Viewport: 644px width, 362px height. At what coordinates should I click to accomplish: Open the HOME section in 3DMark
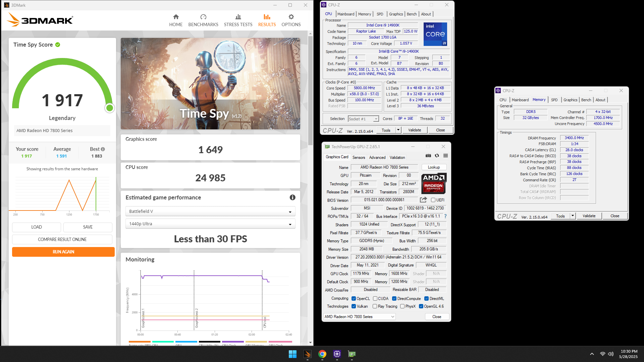(176, 20)
